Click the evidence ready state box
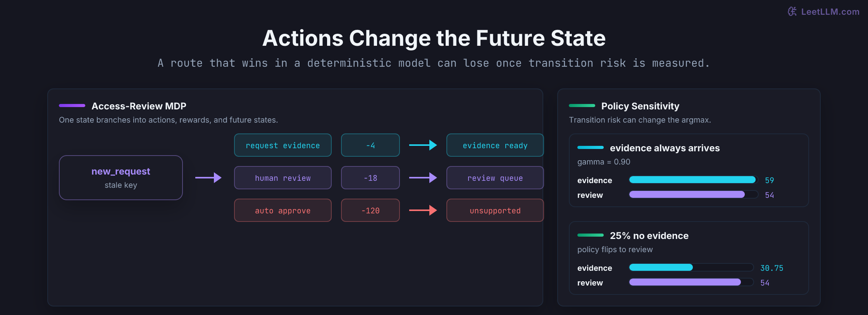The height and width of the screenshot is (315, 868). point(495,145)
